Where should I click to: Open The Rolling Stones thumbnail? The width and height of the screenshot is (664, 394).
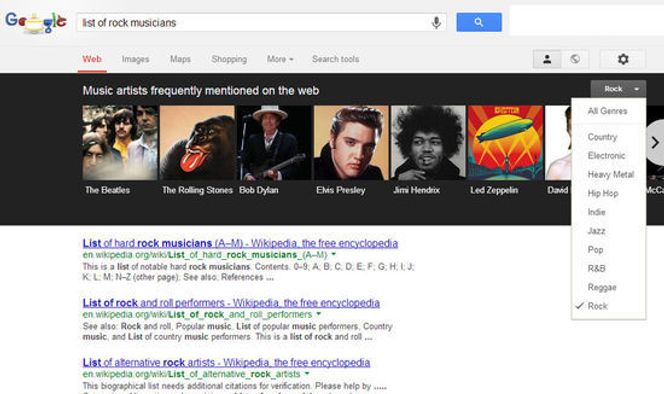pos(197,143)
